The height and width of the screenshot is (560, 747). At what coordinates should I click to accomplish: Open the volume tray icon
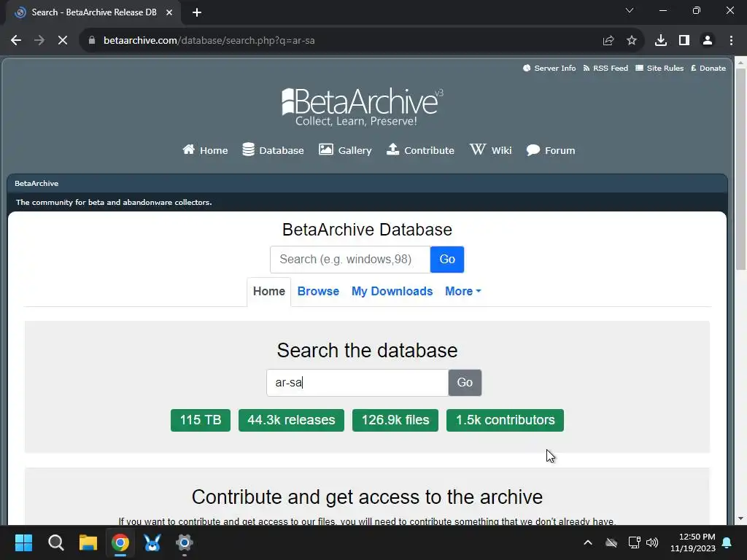point(652,542)
